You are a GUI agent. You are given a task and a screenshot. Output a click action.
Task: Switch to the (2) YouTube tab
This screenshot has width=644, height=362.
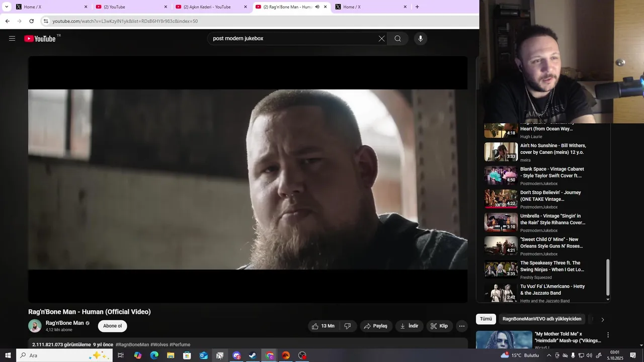[131, 7]
